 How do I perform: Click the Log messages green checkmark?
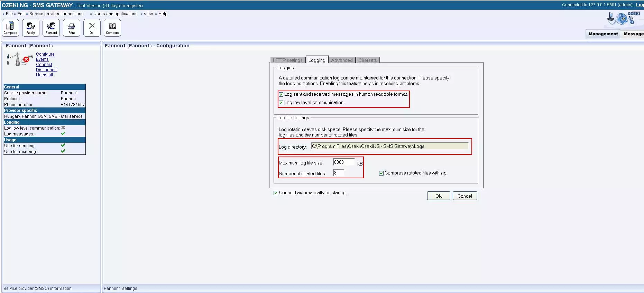pos(63,133)
